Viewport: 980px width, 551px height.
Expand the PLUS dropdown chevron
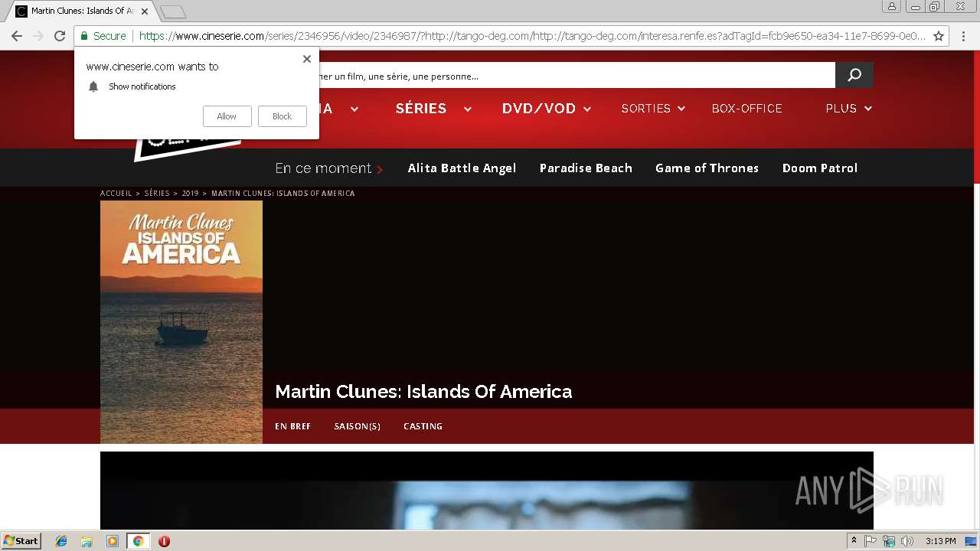[868, 109]
